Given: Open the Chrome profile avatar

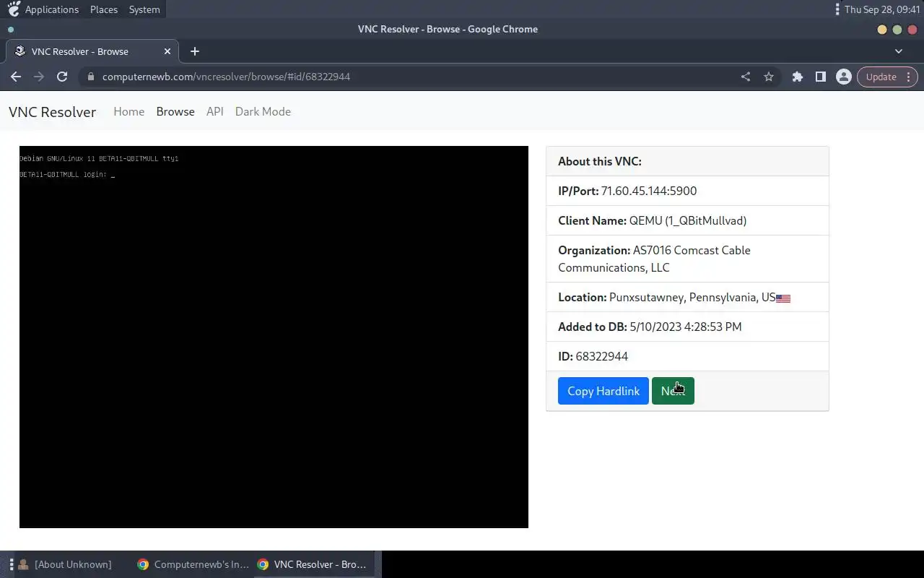Looking at the screenshot, I should [x=843, y=77].
